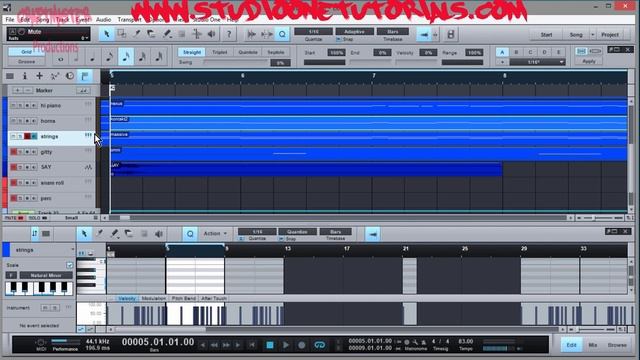This screenshot has height=360, width=640.
Task: Click the Start page button
Action: click(546, 35)
